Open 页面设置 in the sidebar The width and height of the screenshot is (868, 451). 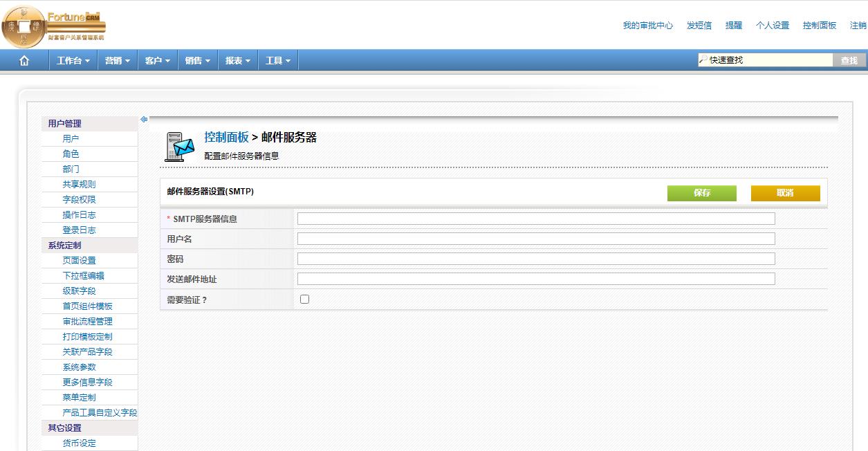79,261
